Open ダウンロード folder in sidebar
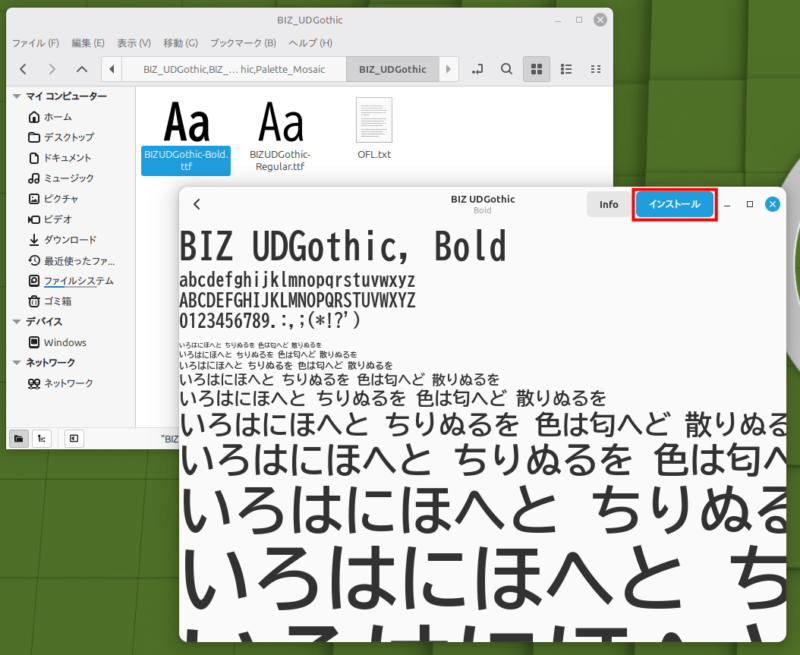800x655 pixels. point(69,240)
